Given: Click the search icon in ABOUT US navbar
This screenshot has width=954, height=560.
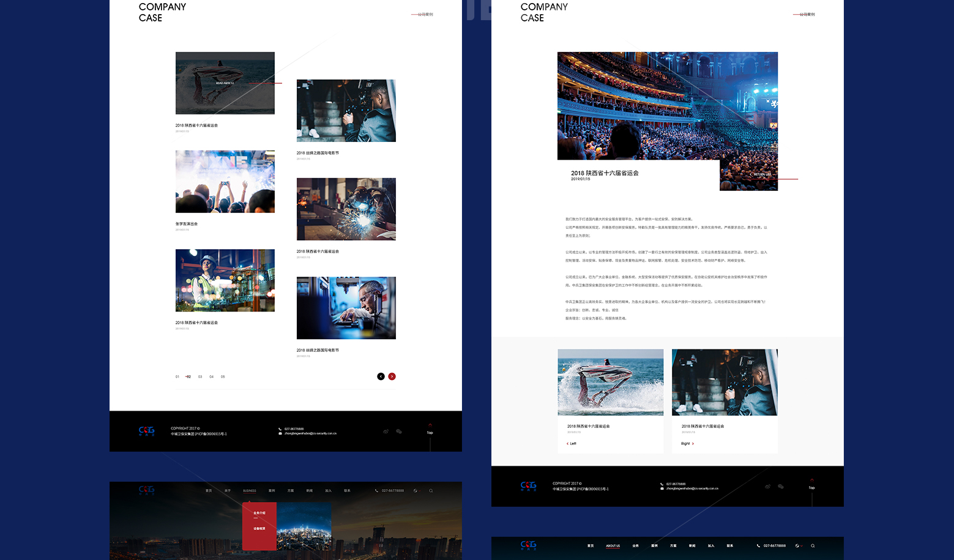Looking at the screenshot, I should click(813, 546).
